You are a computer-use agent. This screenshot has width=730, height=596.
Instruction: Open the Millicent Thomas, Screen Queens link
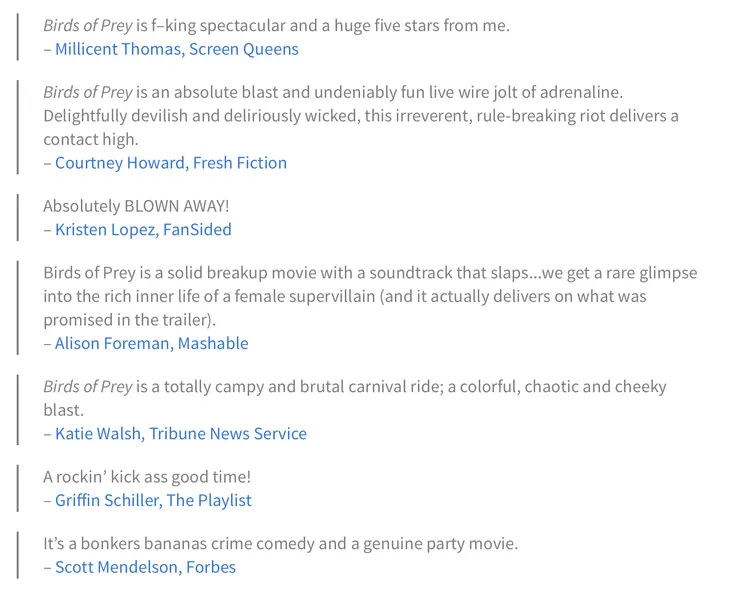pyautogui.click(x=176, y=49)
